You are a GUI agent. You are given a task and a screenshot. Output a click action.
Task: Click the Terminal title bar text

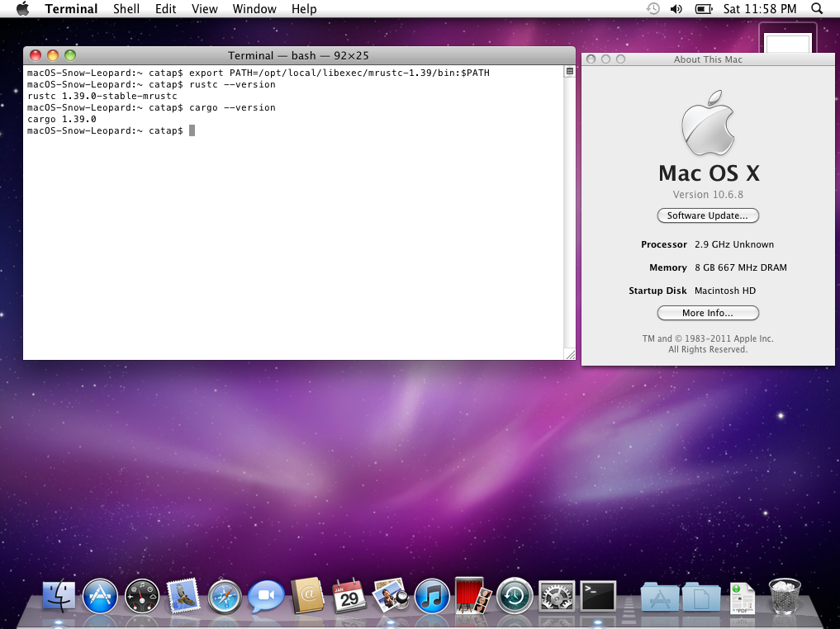[298, 55]
